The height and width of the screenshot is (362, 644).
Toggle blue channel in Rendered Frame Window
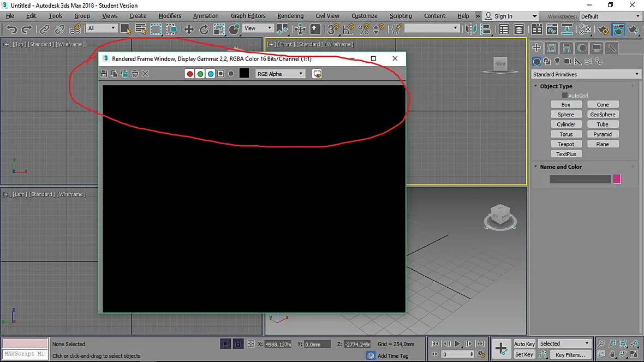coord(210,74)
